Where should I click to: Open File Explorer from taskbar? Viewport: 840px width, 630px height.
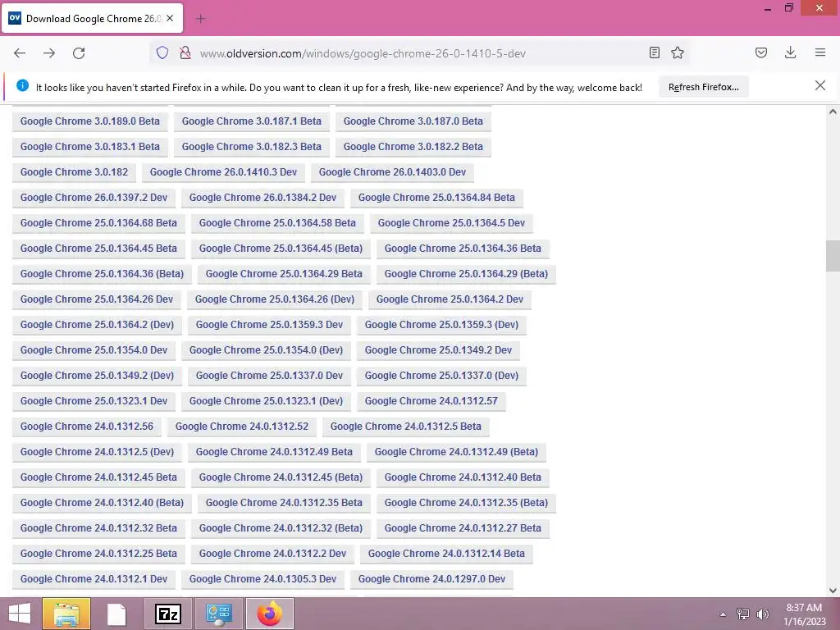(66, 614)
